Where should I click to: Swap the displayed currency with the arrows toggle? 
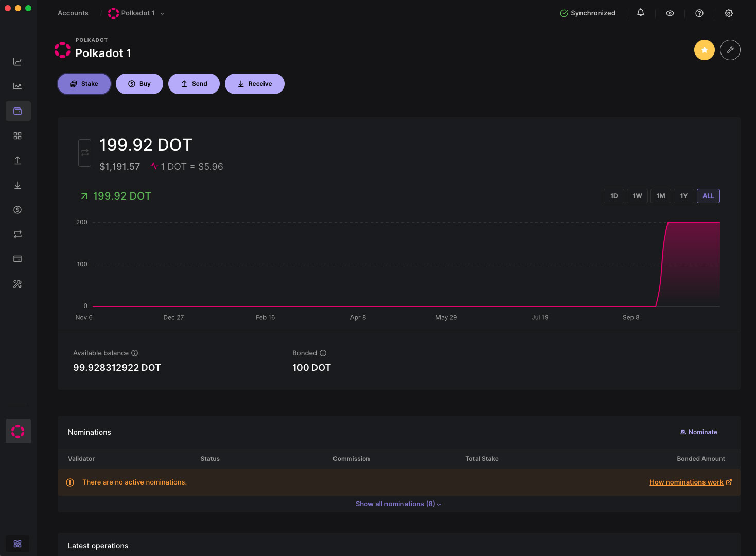85,153
